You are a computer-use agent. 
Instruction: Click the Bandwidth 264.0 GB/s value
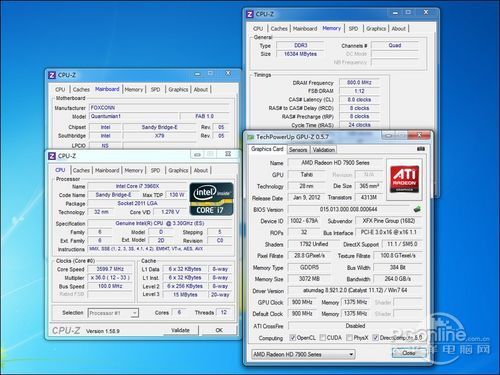tap(398, 279)
